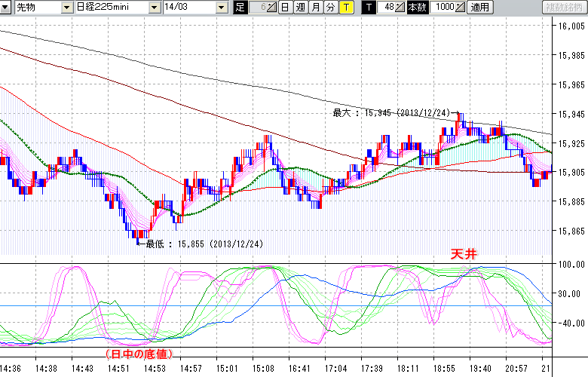Switch to the 週 weekly timeframe
Screen dimensions: 588x377
click(300, 8)
